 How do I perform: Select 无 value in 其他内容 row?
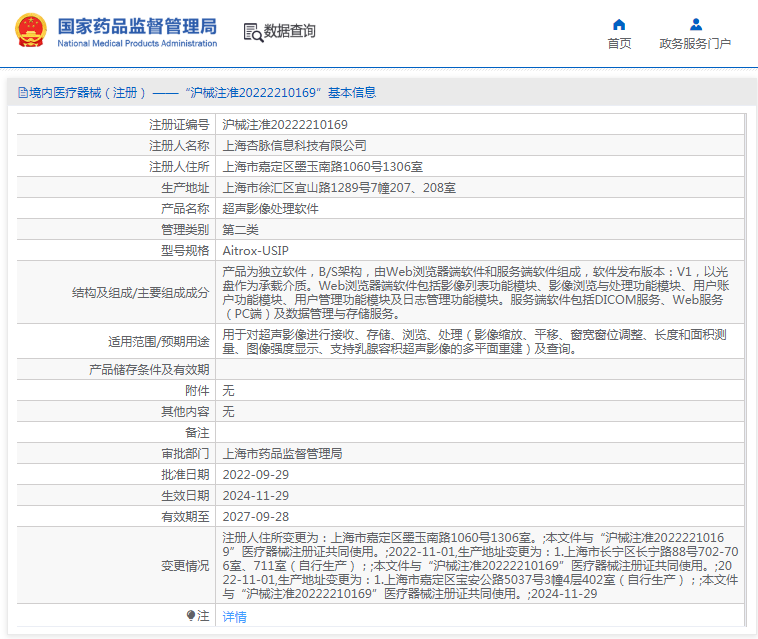coord(228,412)
